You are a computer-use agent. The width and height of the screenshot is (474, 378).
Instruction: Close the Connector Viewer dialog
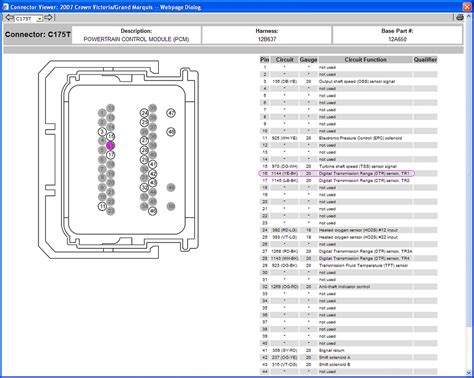[x=467, y=6]
